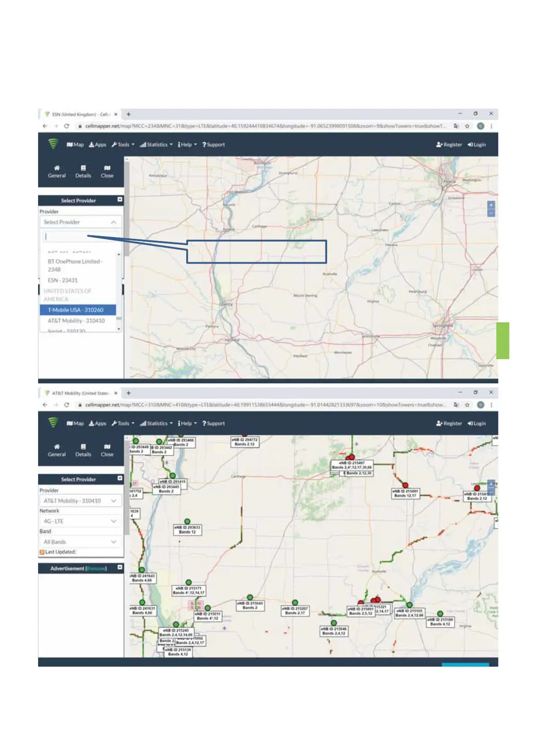This screenshot has height=756, width=534.
Task: Click Apps nav item in top ESN window
Action: point(97,145)
